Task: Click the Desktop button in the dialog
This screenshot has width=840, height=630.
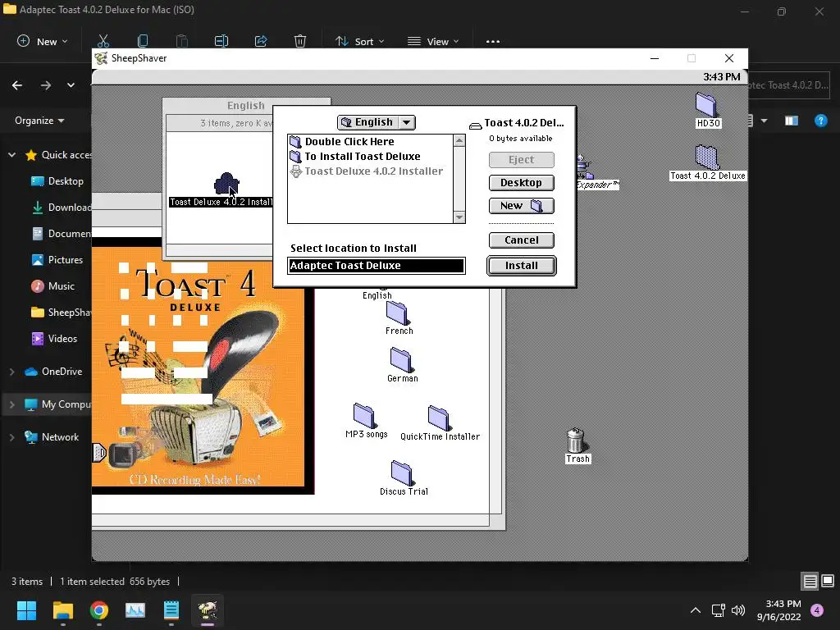Action: pyautogui.click(x=521, y=183)
